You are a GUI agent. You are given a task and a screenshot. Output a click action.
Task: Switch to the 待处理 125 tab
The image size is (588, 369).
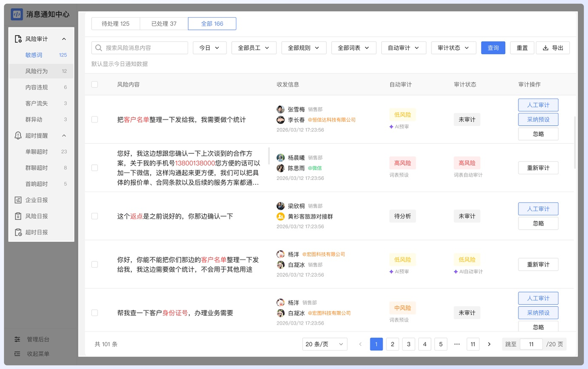tap(116, 24)
